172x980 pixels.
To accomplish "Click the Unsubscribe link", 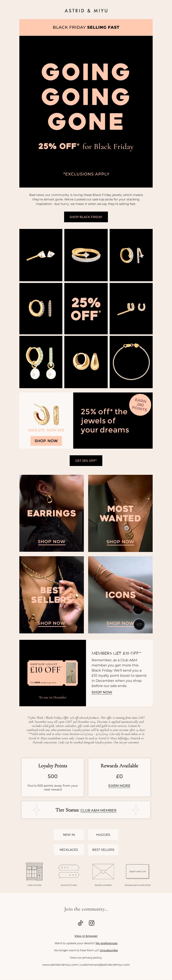I will point(109,950).
